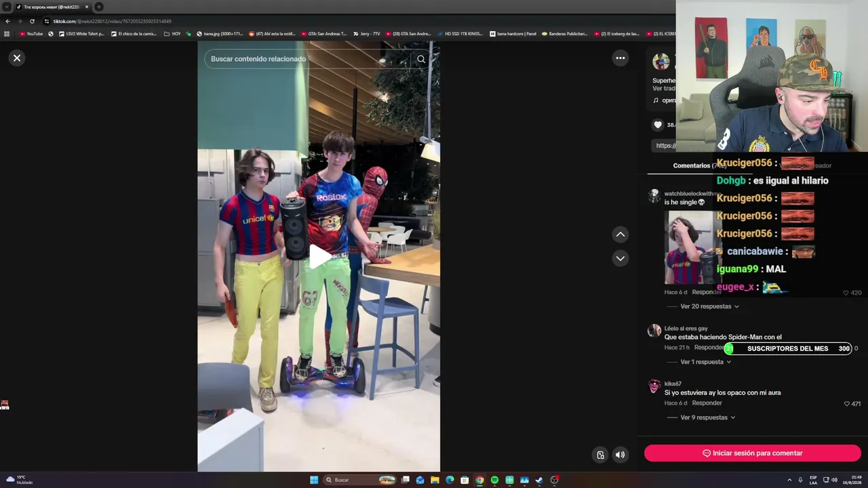Screen dimensions: 868x488
Task: Open the '(2) El iceberg de las...' bookmark
Action: click(616, 33)
